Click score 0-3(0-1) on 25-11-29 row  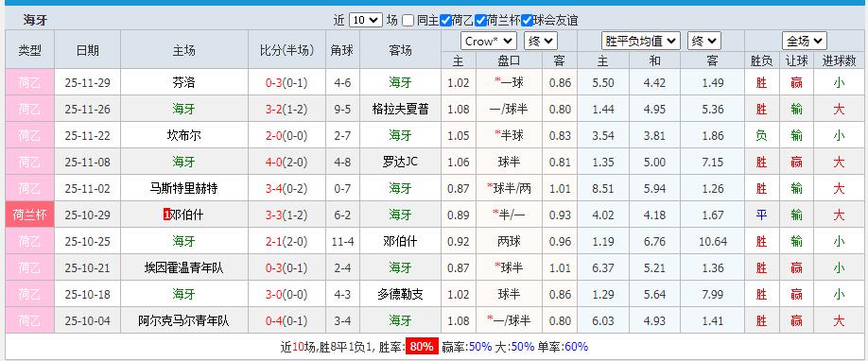pyautogui.click(x=286, y=82)
